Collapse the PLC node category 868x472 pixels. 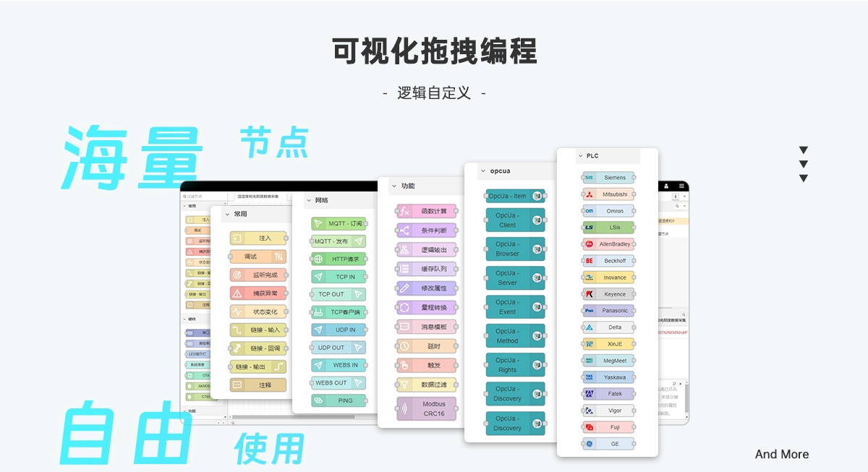click(x=580, y=156)
